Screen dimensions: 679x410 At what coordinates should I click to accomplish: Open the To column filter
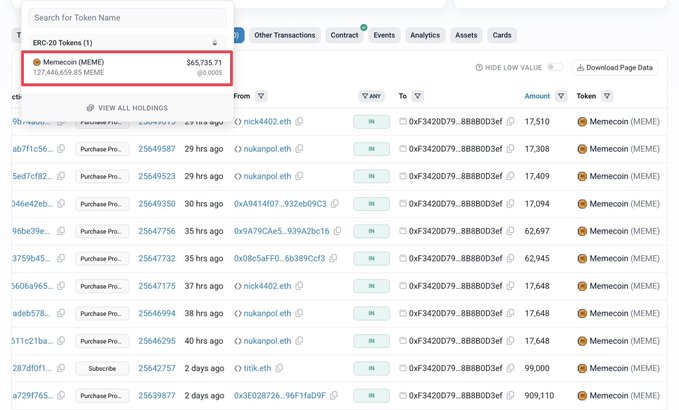coord(417,96)
